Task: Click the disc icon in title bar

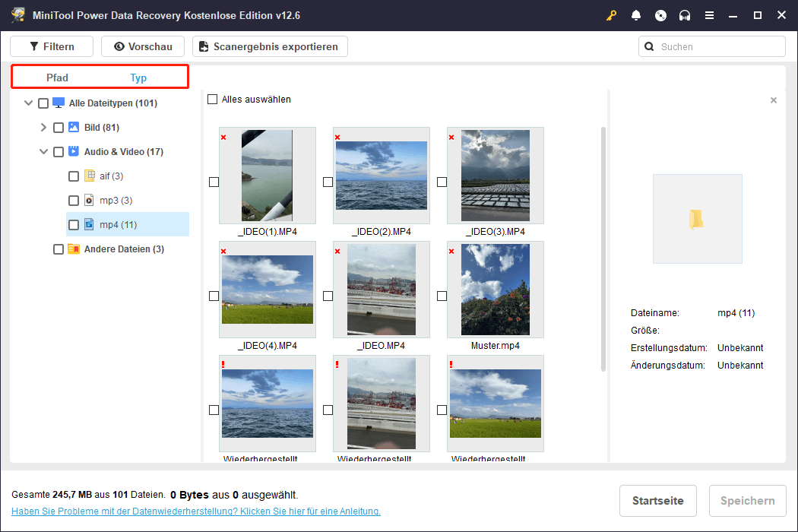Action: pos(660,15)
